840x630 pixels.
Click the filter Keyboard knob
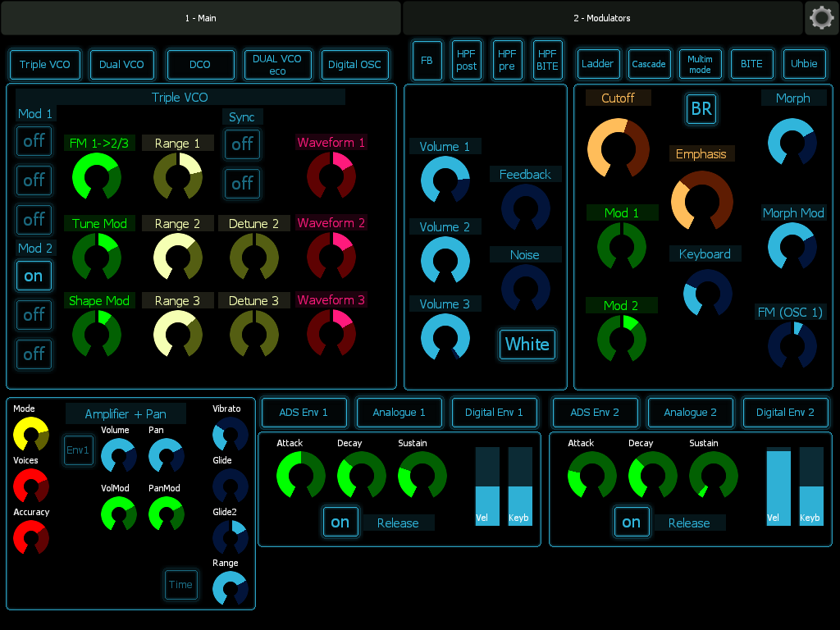[x=708, y=294]
